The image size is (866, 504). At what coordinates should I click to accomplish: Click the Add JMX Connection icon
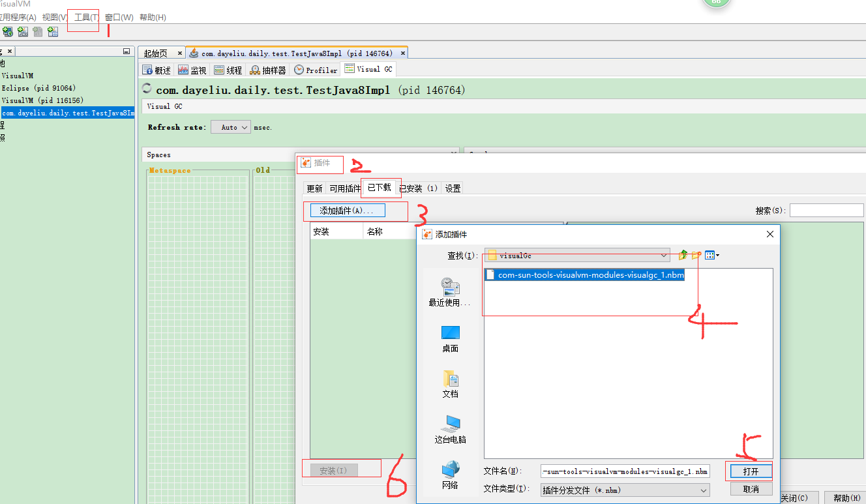tap(22, 31)
